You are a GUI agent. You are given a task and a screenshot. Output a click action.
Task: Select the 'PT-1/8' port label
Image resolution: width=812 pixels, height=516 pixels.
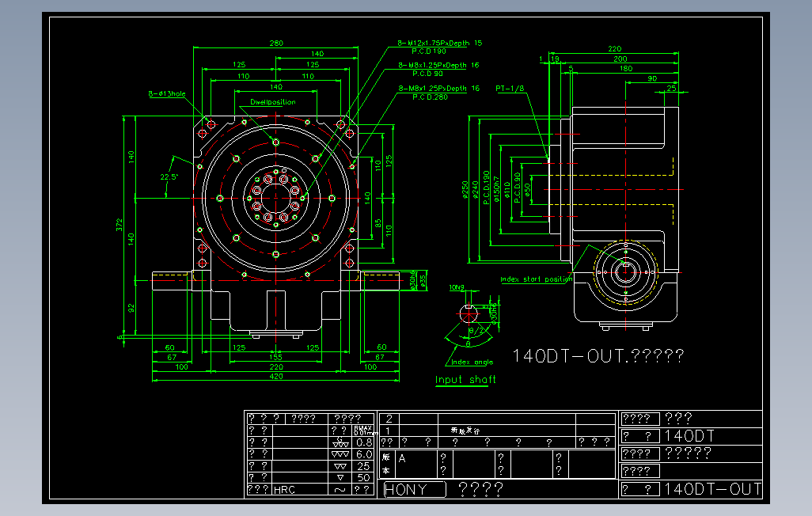(x=510, y=89)
